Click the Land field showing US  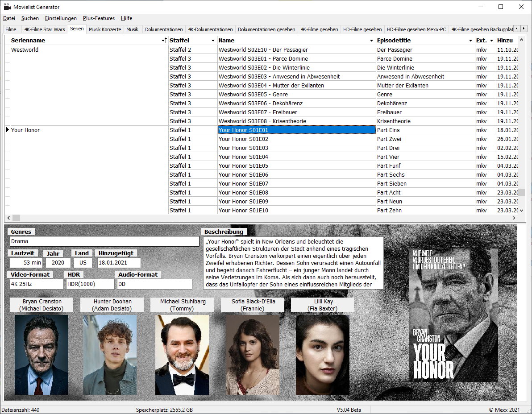point(83,263)
